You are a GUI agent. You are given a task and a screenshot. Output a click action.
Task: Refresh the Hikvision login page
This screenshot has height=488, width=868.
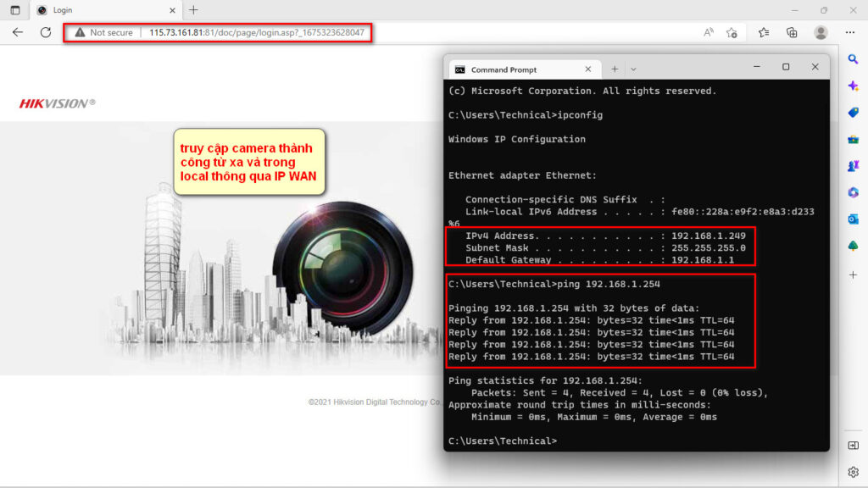coord(46,32)
